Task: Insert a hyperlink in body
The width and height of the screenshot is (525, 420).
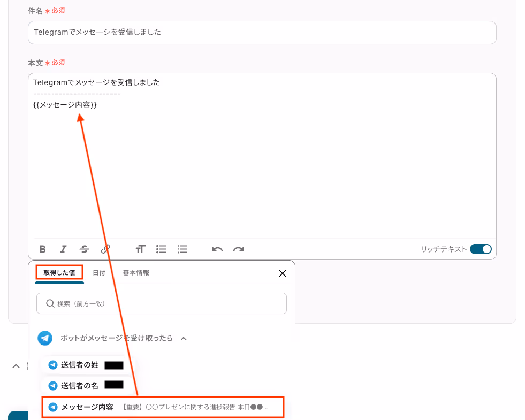Action: click(105, 249)
